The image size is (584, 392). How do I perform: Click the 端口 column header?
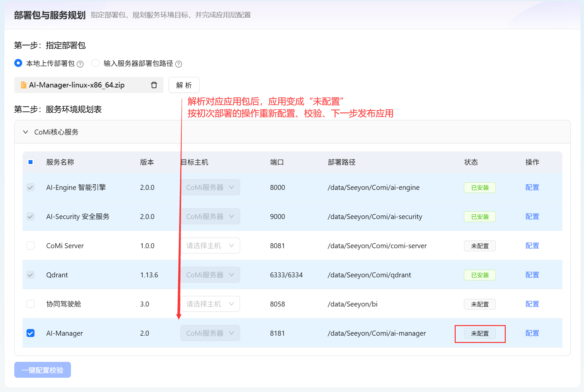pyautogui.click(x=277, y=162)
